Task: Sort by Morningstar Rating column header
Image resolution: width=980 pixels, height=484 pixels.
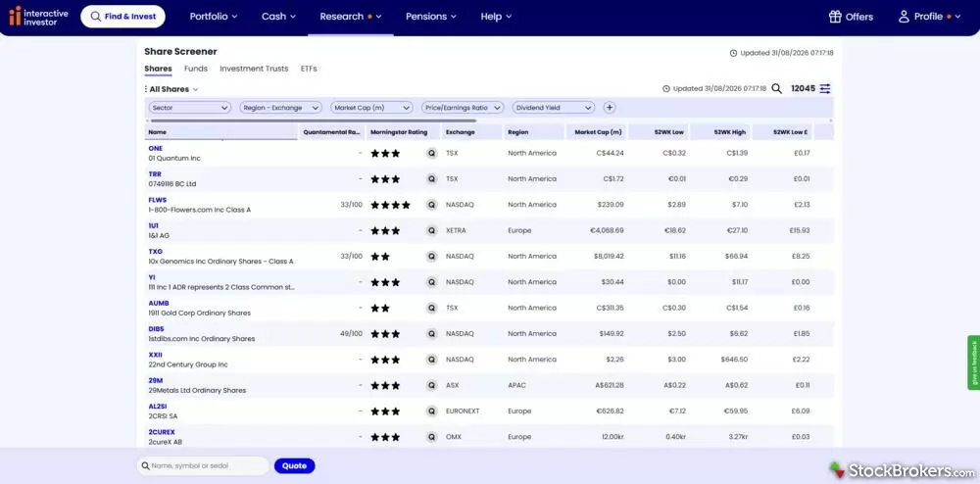Action: (x=402, y=131)
